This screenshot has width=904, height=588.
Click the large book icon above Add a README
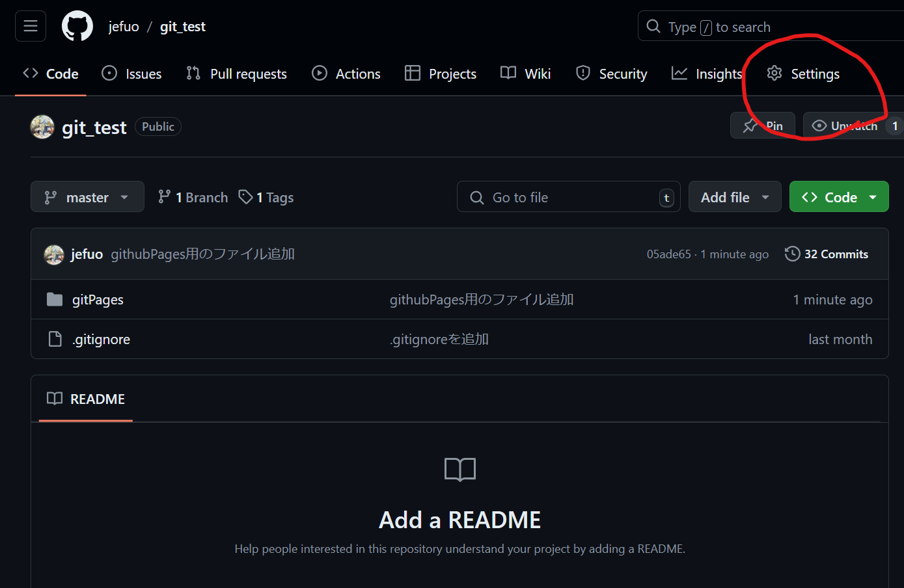click(x=460, y=469)
